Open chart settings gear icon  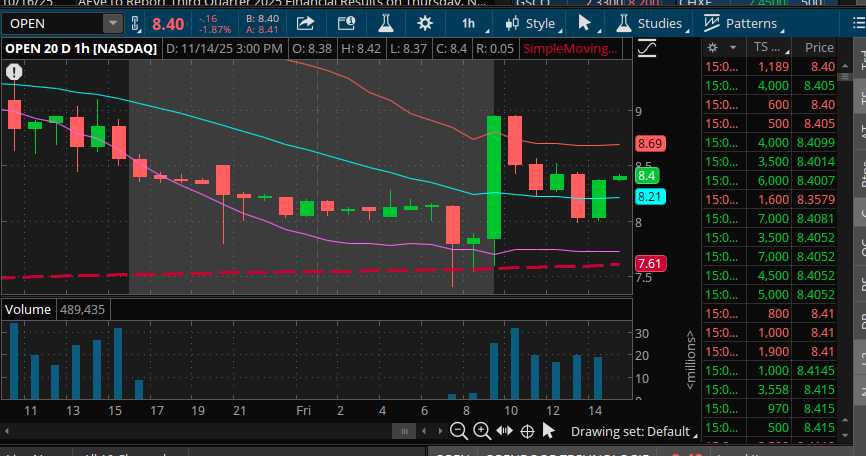425,24
